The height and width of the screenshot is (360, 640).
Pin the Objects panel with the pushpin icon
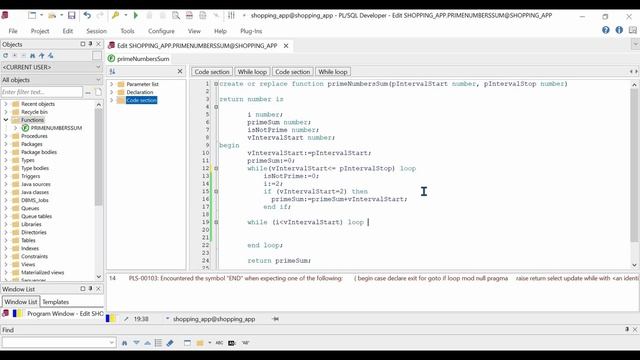(x=90, y=44)
